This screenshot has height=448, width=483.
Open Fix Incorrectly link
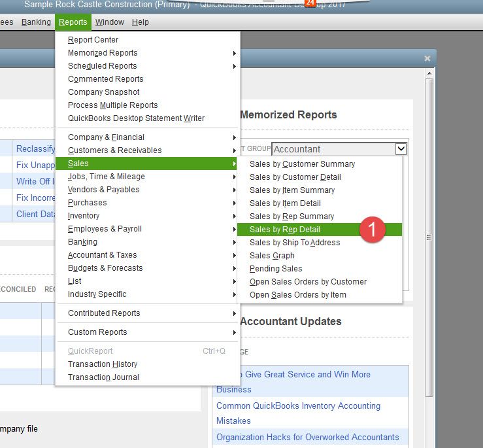point(35,198)
